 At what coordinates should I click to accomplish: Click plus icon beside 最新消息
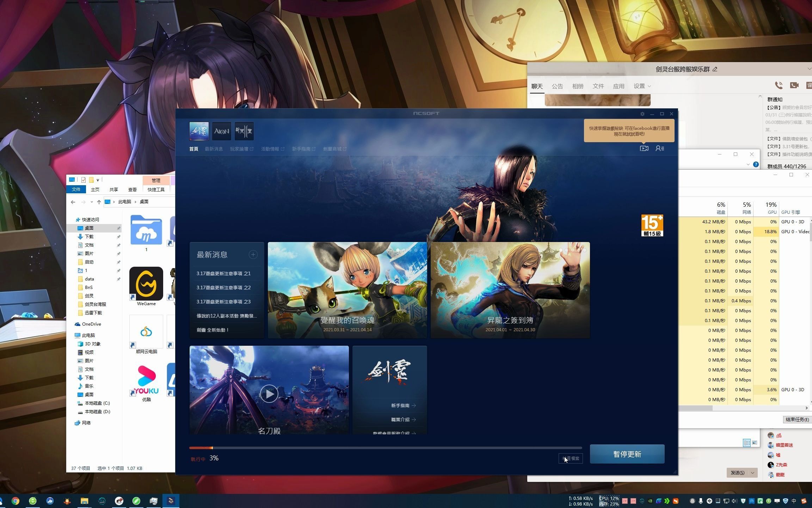tap(253, 254)
